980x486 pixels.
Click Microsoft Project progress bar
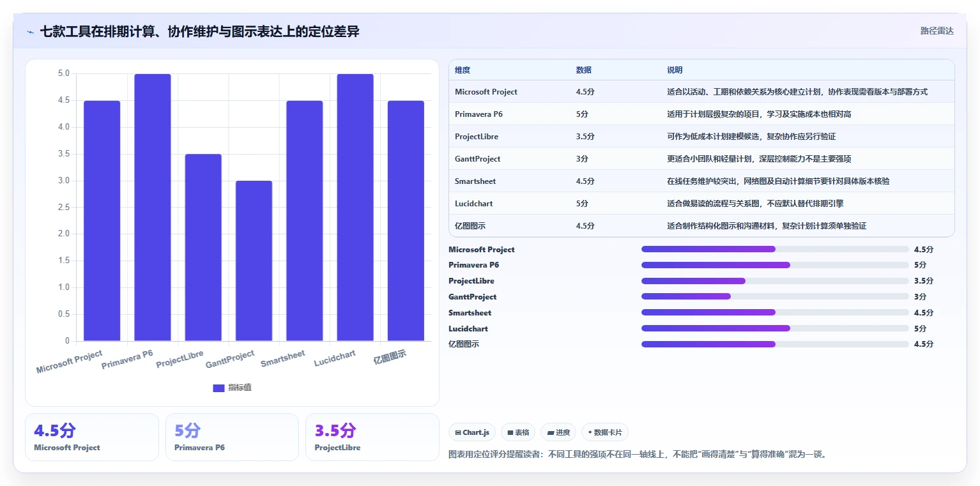click(775, 249)
